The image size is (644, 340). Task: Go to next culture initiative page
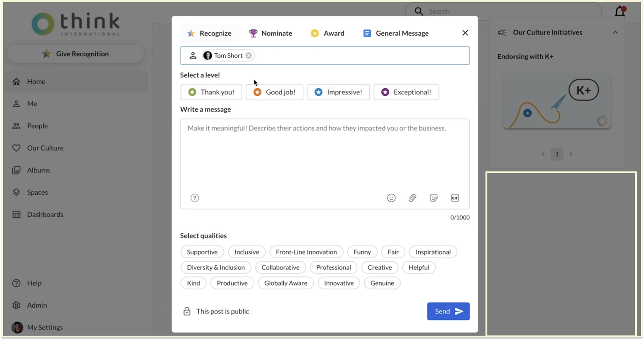point(571,154)
